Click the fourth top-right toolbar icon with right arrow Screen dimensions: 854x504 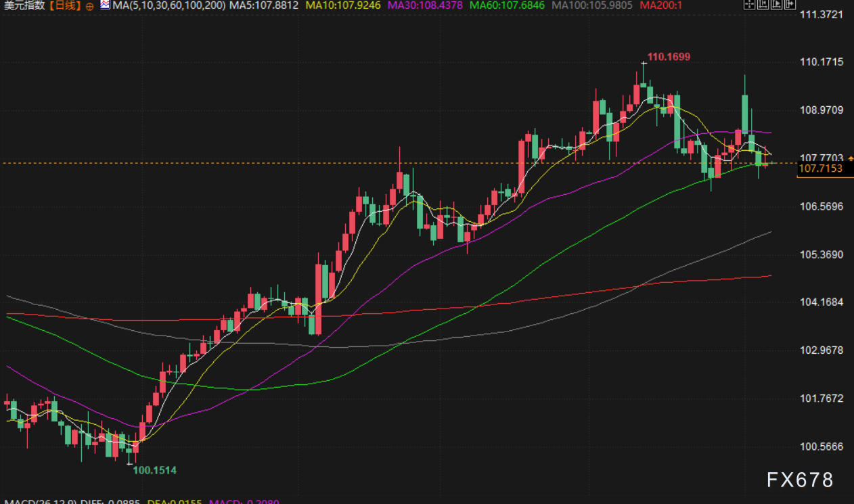point(792,5)
